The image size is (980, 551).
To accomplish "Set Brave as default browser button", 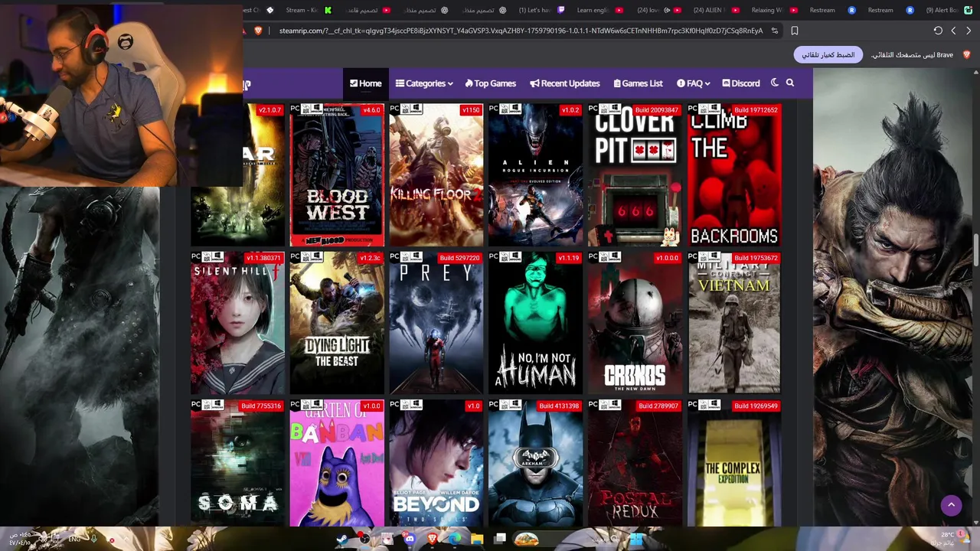I will tap(828, 55).
